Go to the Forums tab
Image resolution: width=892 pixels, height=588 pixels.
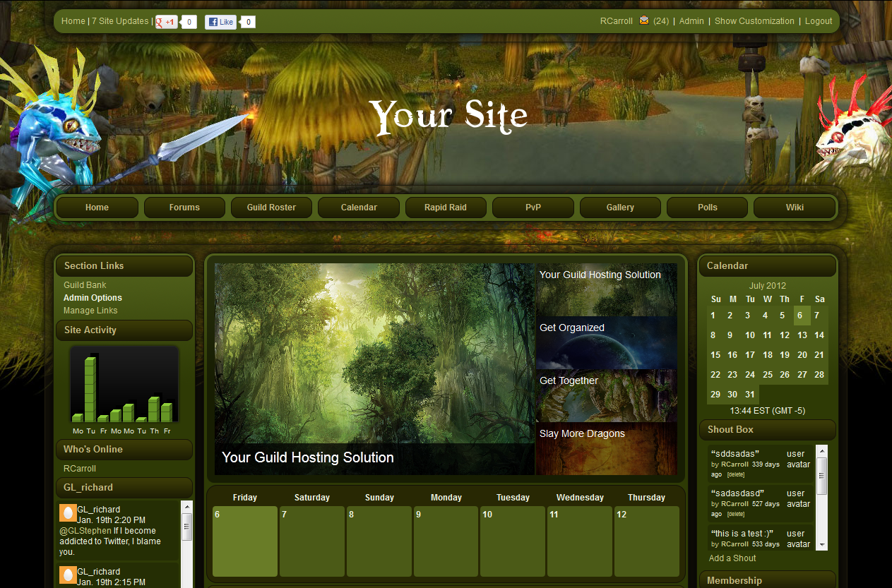point(184,208)
